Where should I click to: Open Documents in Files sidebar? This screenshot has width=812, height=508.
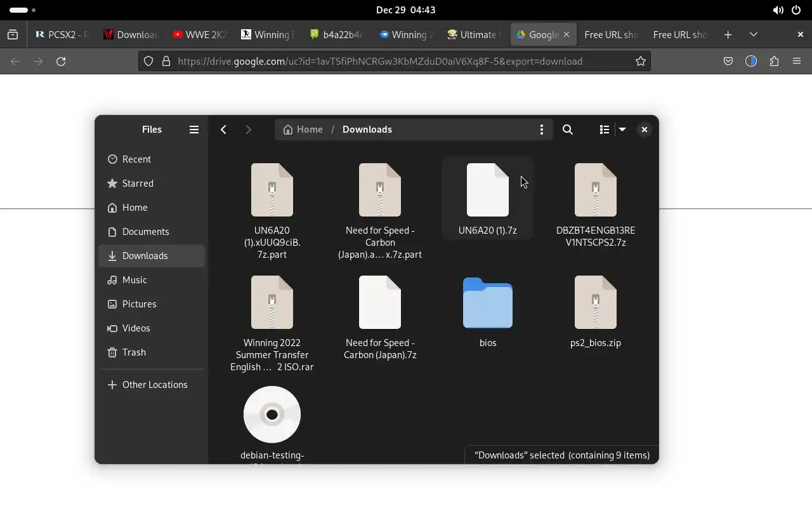coord(152,232)
